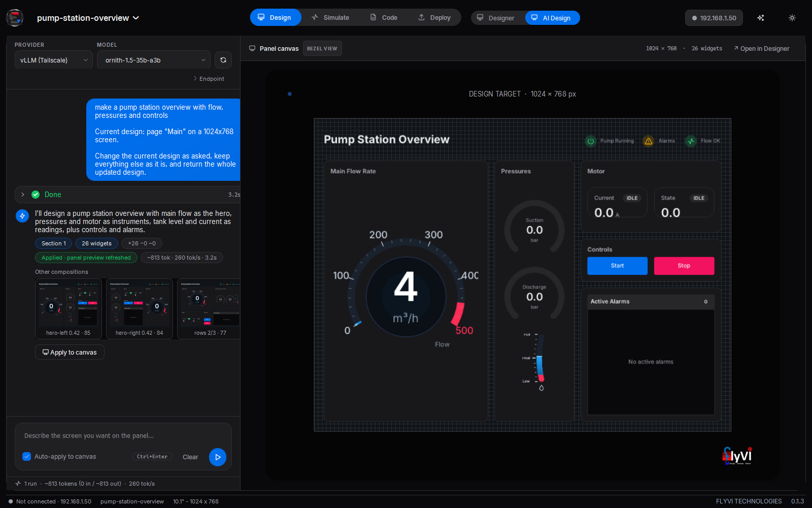Click the bezel indicator LED dot

tap(290, 94)
